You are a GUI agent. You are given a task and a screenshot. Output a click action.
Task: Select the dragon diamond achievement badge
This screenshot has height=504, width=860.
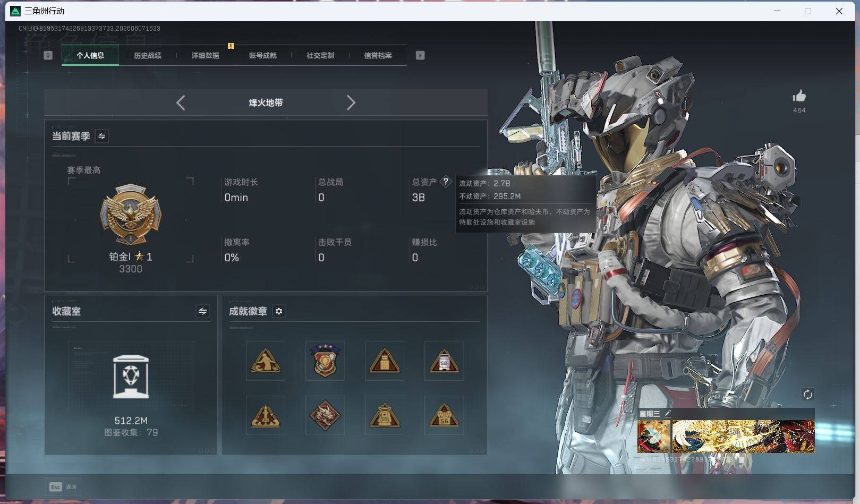pos(325,415)
